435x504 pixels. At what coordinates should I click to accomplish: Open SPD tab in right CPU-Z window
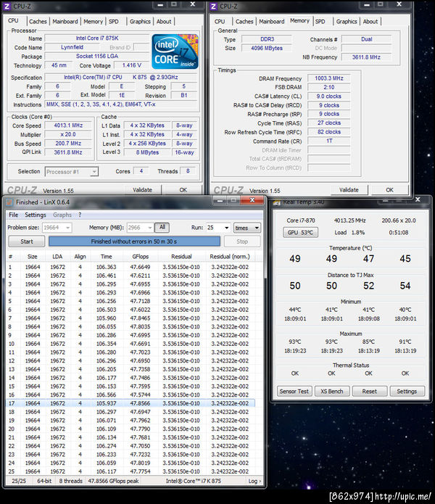click(x=320, y=22)
